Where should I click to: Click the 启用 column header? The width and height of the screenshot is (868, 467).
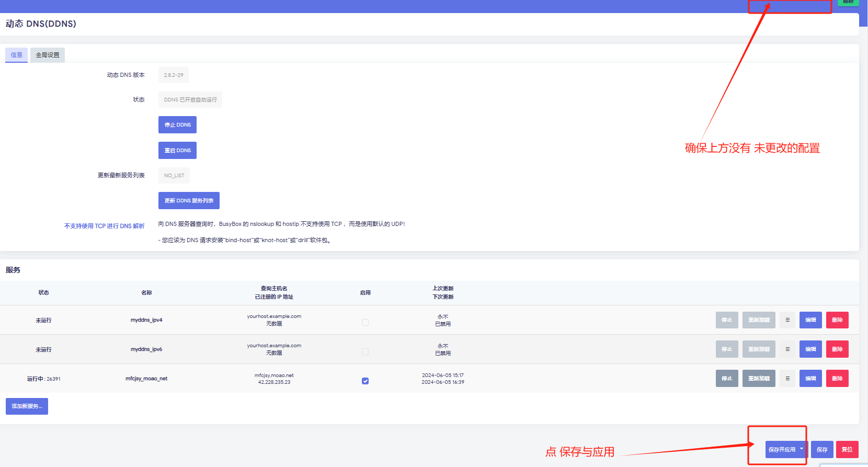click(365, 293)
